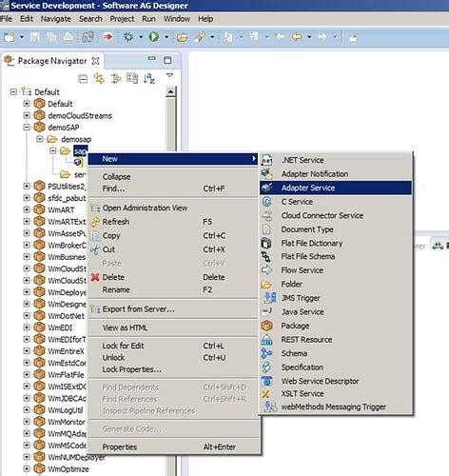Click the Adapter Service icon
The width and height of the screenshot is (449, 476).
[x=267, y=188]
